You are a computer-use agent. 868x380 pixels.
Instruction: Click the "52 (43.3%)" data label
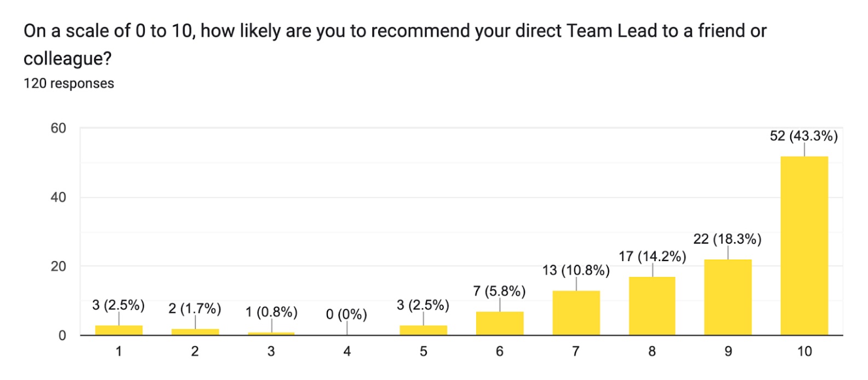click(x=803, y=136)
